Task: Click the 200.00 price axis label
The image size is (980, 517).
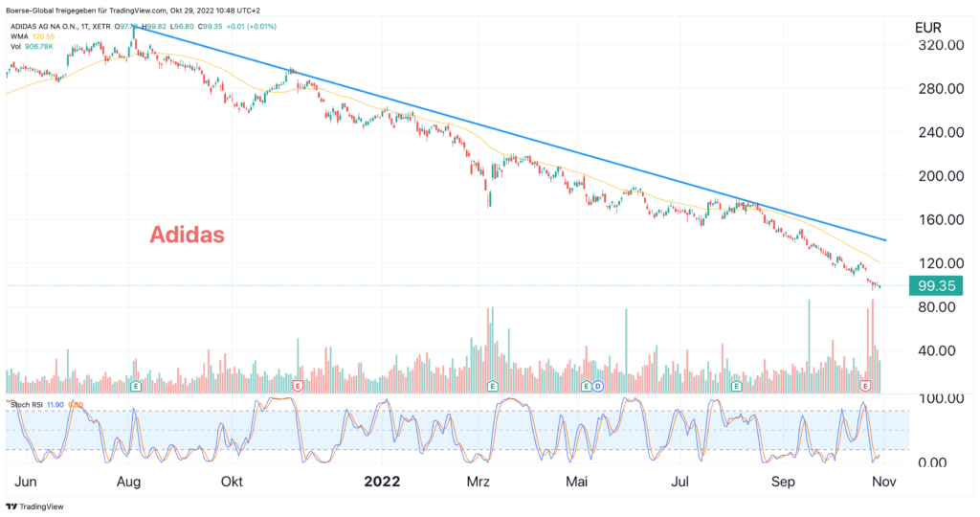Action: pos(941,176)
